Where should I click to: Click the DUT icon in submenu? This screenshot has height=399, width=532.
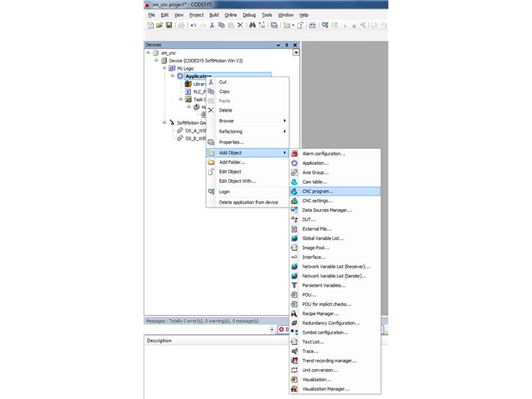click(295, 219)
